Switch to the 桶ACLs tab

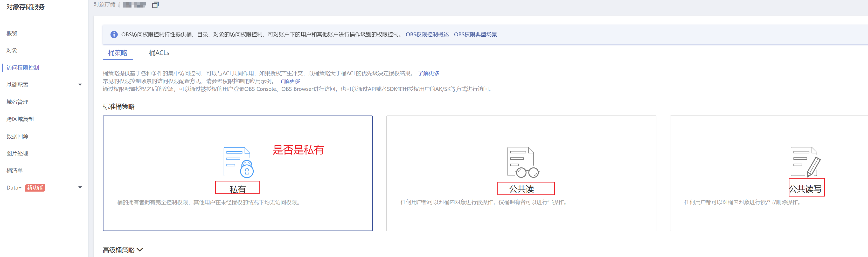click(159, 53)
